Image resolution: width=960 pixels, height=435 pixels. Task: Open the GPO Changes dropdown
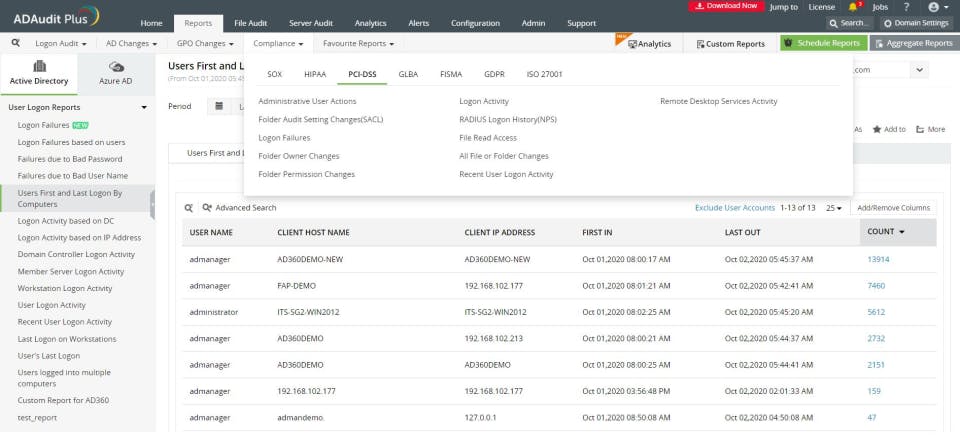[x=205, y=44]
